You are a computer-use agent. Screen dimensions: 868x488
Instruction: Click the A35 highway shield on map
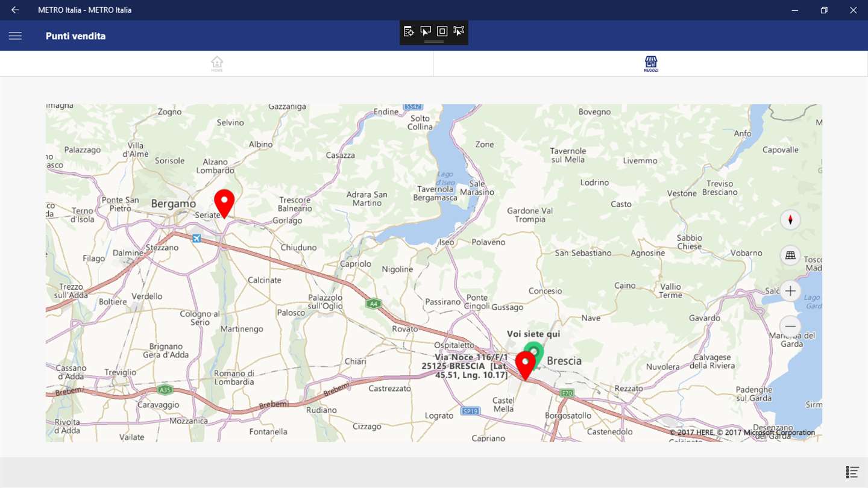(165, 390)
